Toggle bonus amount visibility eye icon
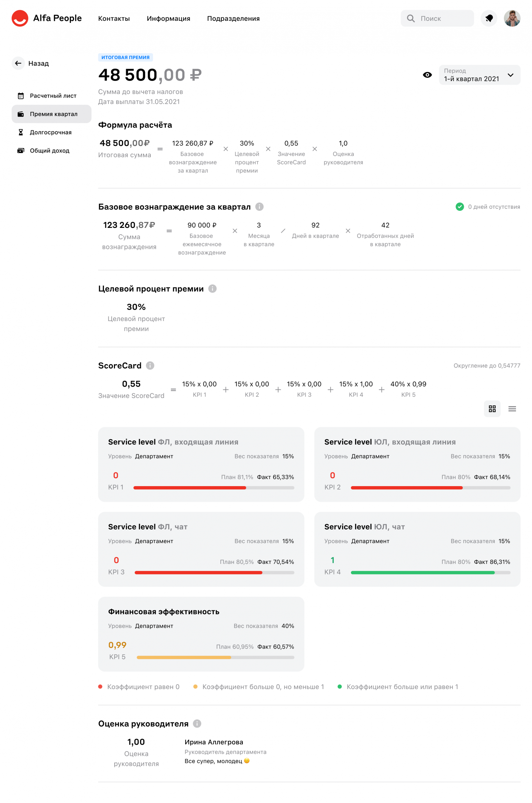 pyautogui.click(x=427, y=75)
